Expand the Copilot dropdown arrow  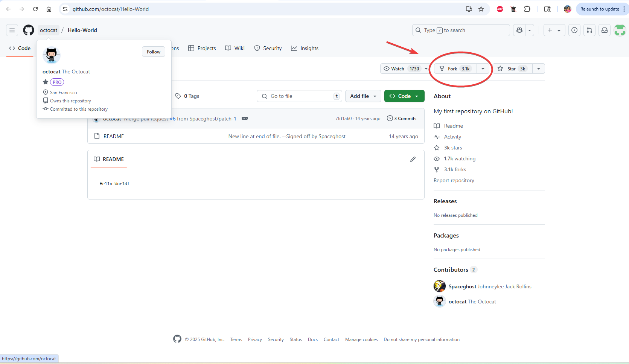[x=530, y=30]
